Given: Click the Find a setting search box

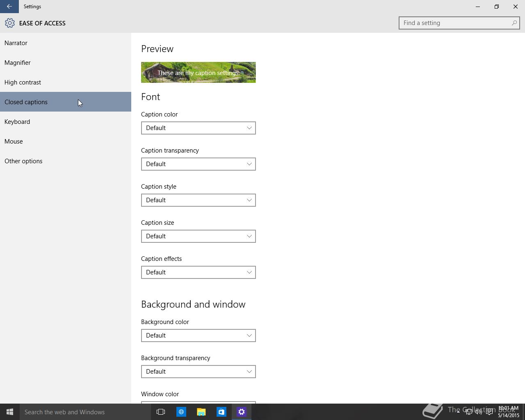Looking at the screenshot, I should tap(459, 23).
